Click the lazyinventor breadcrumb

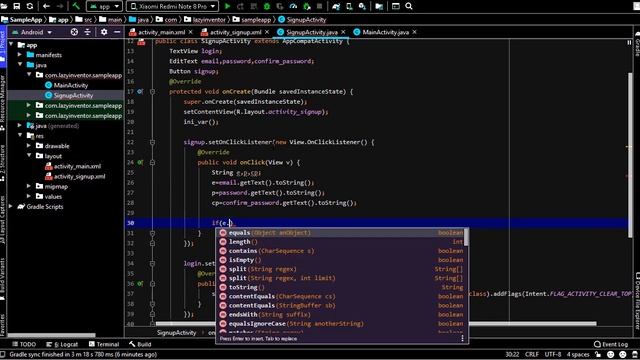(x=205, y=20)
